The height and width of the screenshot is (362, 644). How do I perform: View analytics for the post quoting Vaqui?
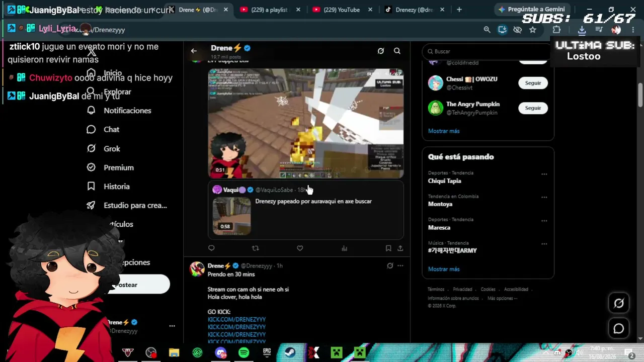(x=344, y=248)
